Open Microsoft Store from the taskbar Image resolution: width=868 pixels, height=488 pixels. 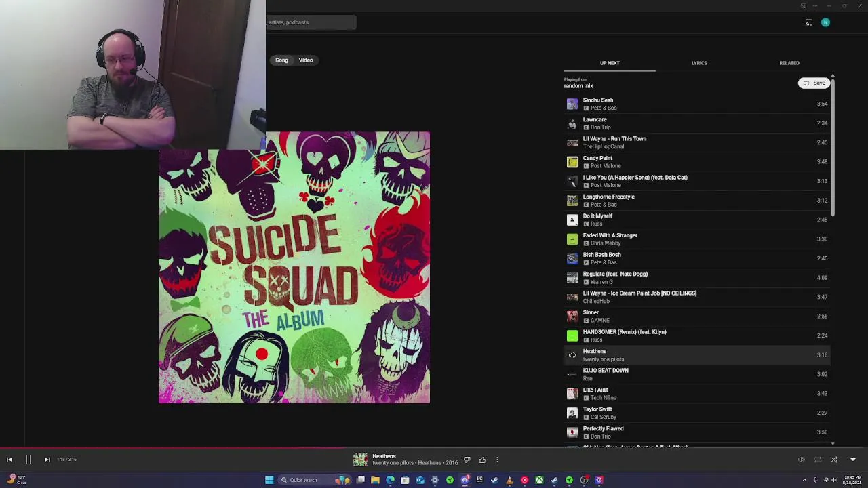(x=405, y=480)
